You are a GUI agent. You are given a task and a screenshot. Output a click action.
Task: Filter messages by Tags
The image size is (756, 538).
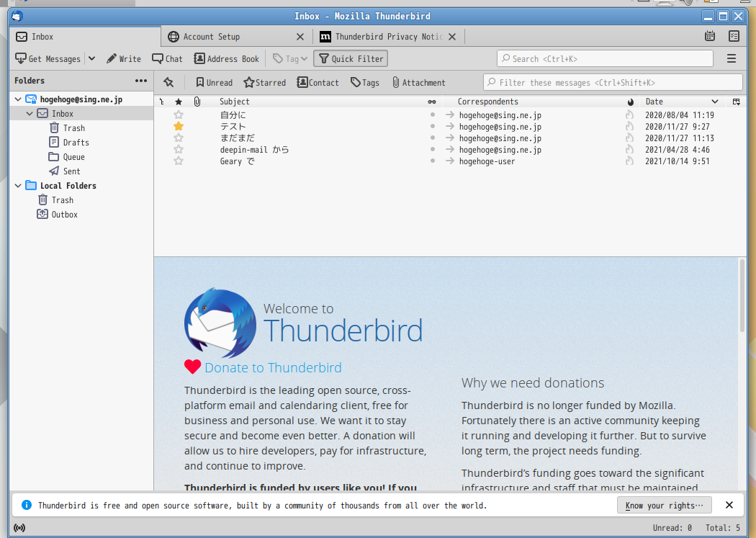(365, 82)
